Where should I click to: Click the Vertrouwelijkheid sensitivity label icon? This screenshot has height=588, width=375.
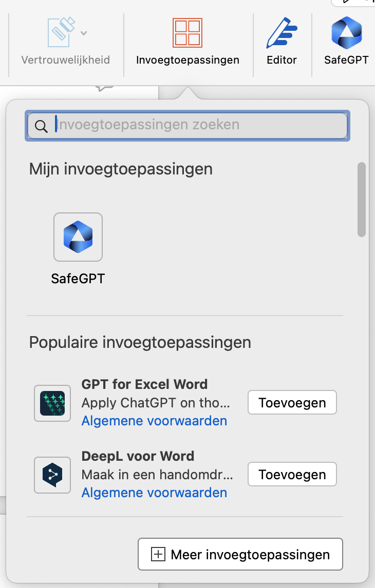(x=61, y=32)
